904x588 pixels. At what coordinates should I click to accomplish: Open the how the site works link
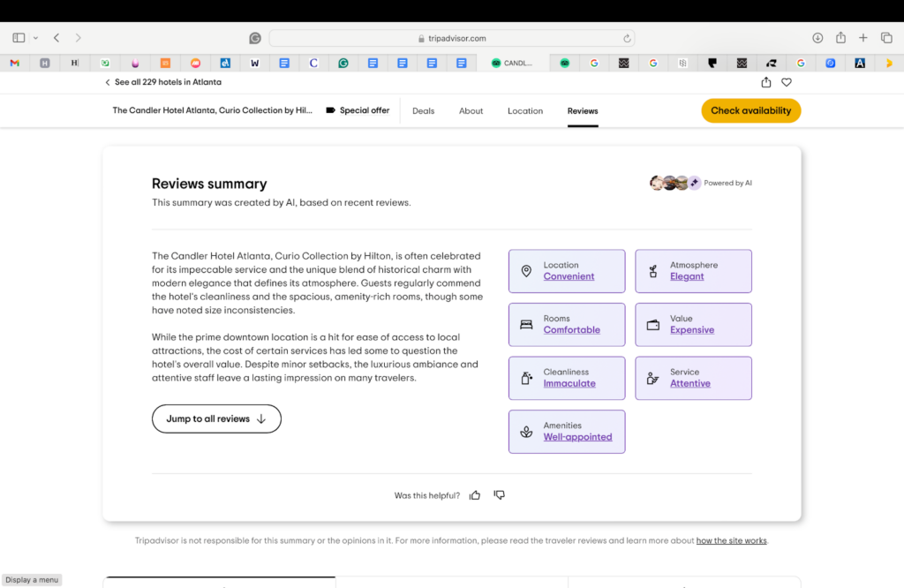731,540
